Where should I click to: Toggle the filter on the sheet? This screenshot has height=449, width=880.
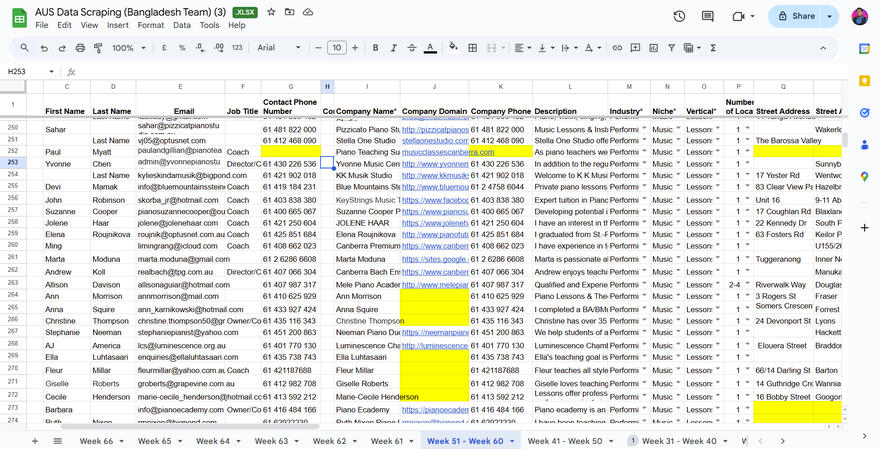(x=671, y=48)
